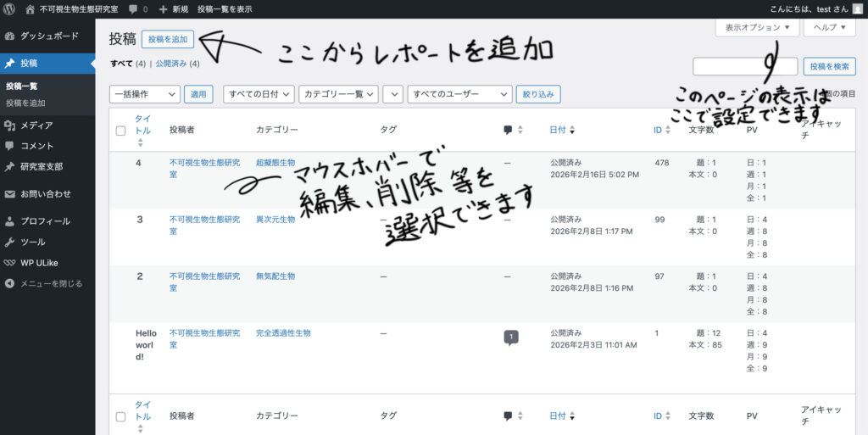Click the WordPress logo in admin bar
This screenshot has height=435, width=868.
[x=9, y=8]
